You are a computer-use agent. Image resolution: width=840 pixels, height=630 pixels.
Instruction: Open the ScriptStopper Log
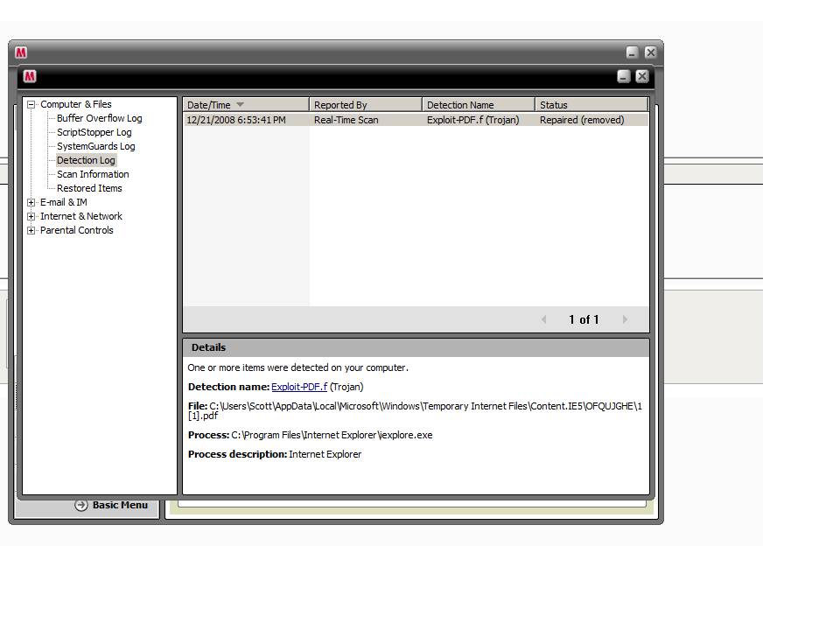[x=94, y=132]
